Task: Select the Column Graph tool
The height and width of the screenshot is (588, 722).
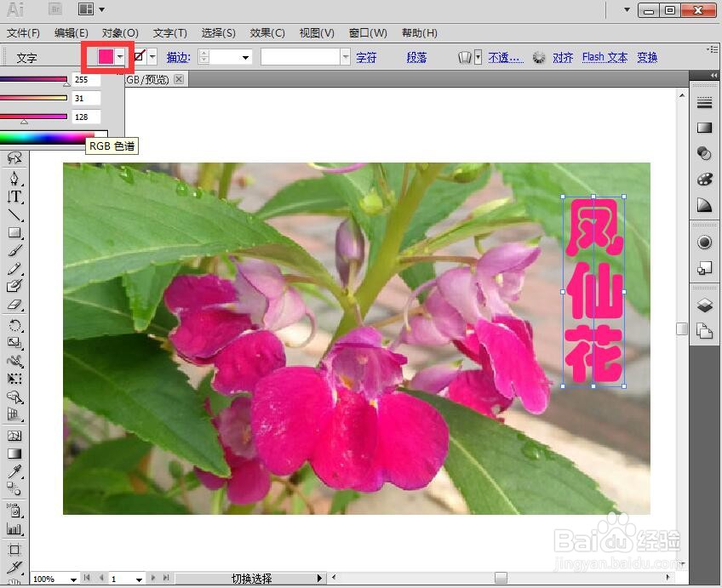Action: coord(14,528)
